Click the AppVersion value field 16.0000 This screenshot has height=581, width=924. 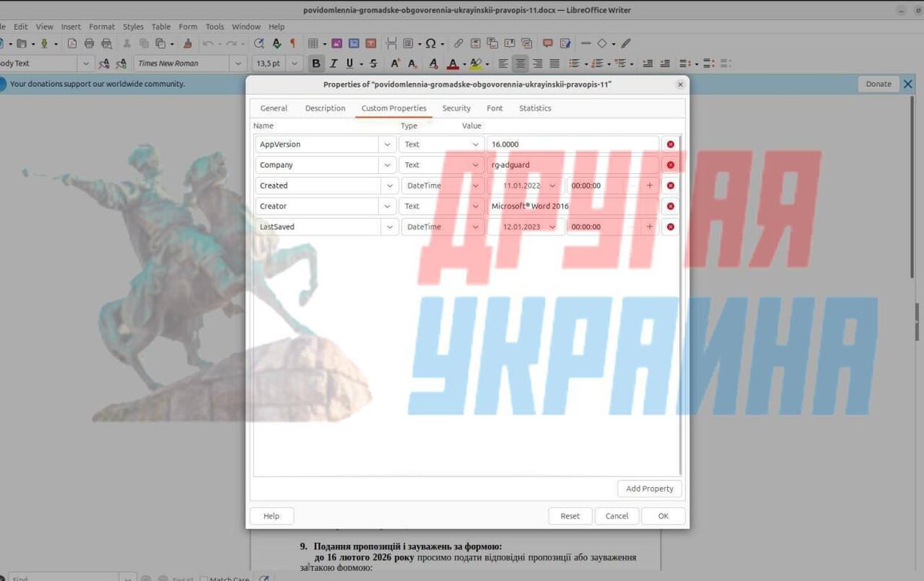tap(573, 145)
